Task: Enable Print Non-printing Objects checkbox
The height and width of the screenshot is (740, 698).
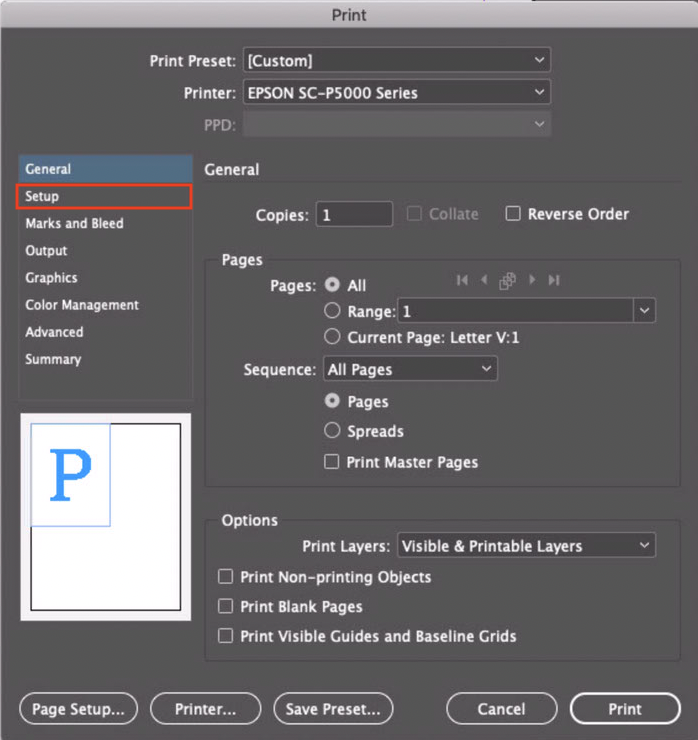Action: click(226, 576)
